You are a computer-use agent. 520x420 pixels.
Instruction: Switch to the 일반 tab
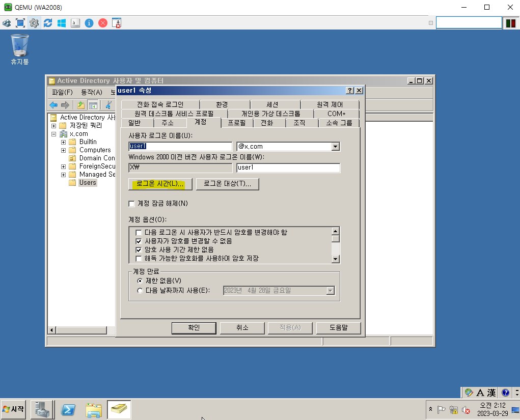click(134, 123)
